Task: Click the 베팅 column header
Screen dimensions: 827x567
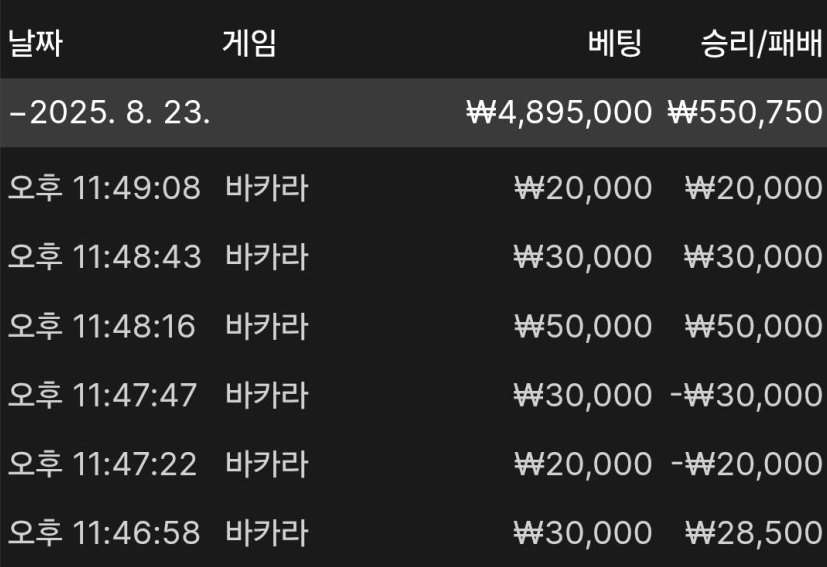Action: tap(615, 43)
